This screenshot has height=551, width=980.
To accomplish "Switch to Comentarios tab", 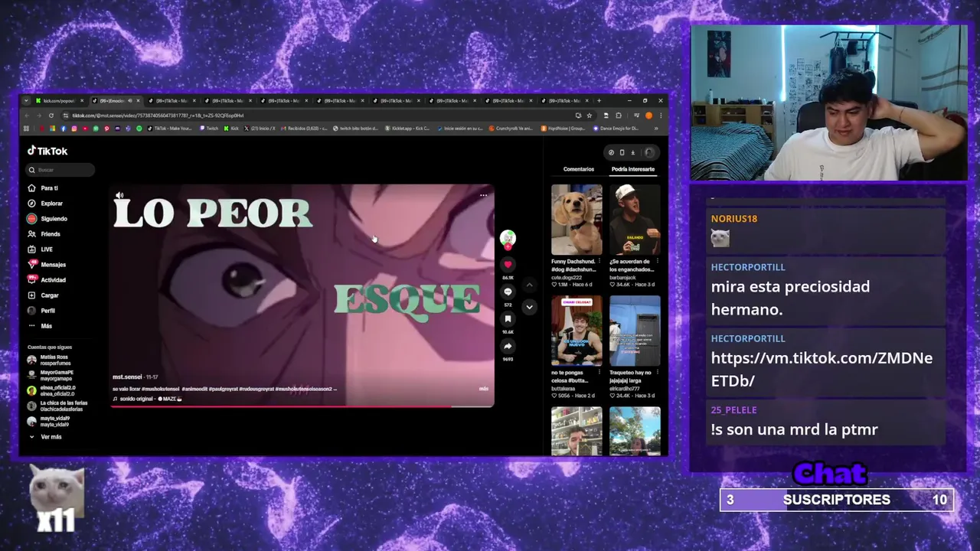I will pos(579,169).
